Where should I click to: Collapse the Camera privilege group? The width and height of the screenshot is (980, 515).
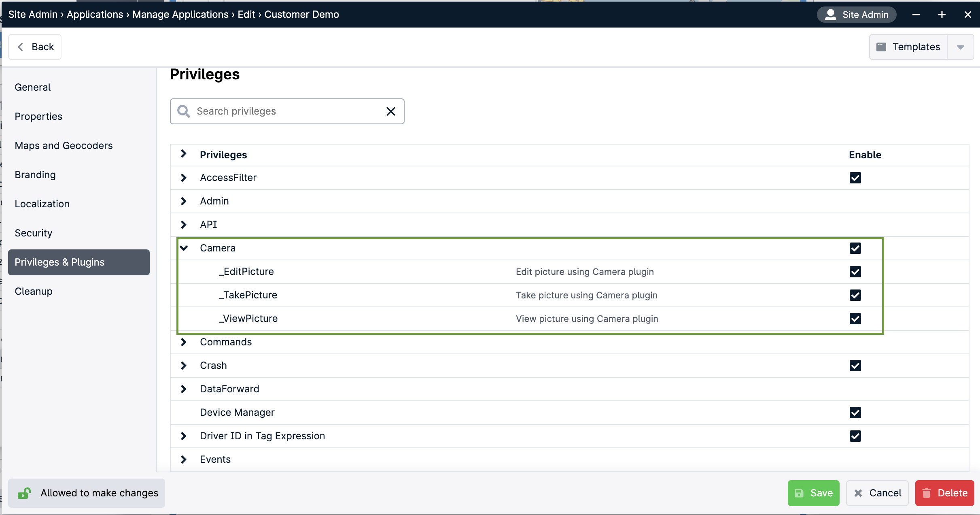[184, 248]
